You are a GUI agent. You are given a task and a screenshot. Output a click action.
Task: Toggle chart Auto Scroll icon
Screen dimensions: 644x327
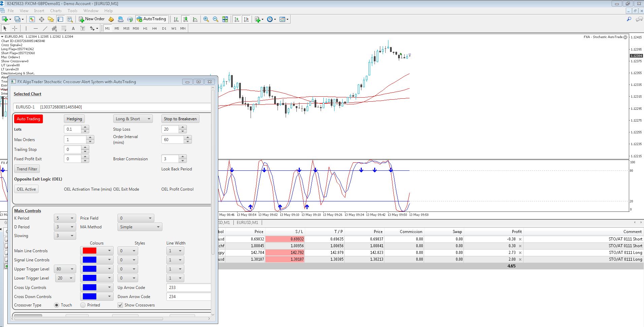[237, 19]
